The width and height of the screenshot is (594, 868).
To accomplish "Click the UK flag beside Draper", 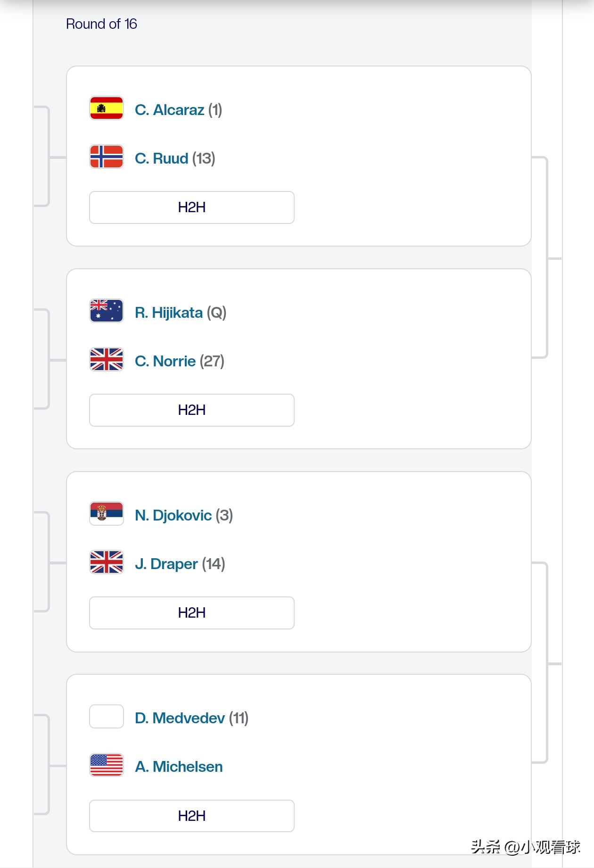I will point(107,562).
